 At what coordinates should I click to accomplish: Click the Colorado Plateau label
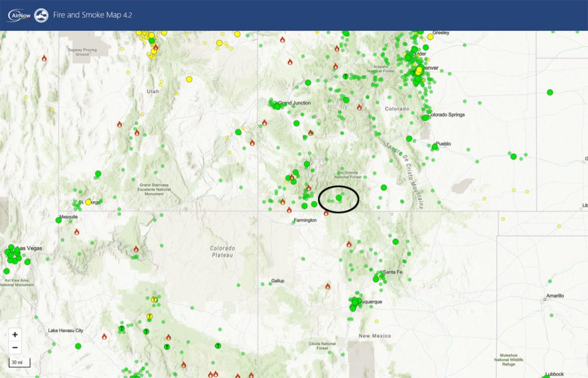point(222,252)
